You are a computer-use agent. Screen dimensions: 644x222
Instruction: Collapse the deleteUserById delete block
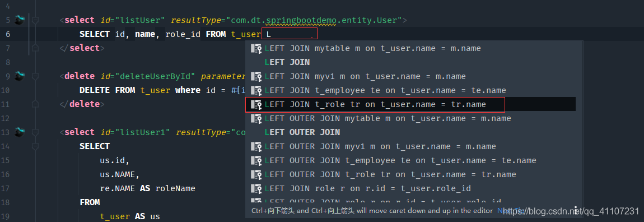pyautogui.click(x=35, y=76)
